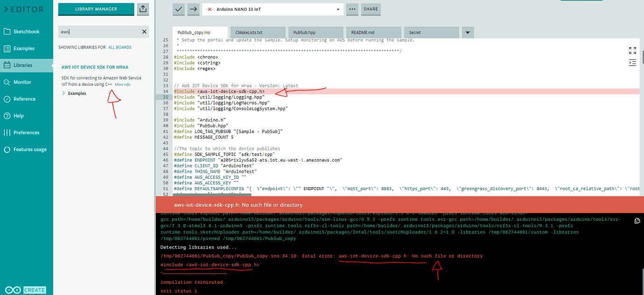Screen dimensions: 644x295
Task: Open the README.md tab
Action: coord(373,32)
